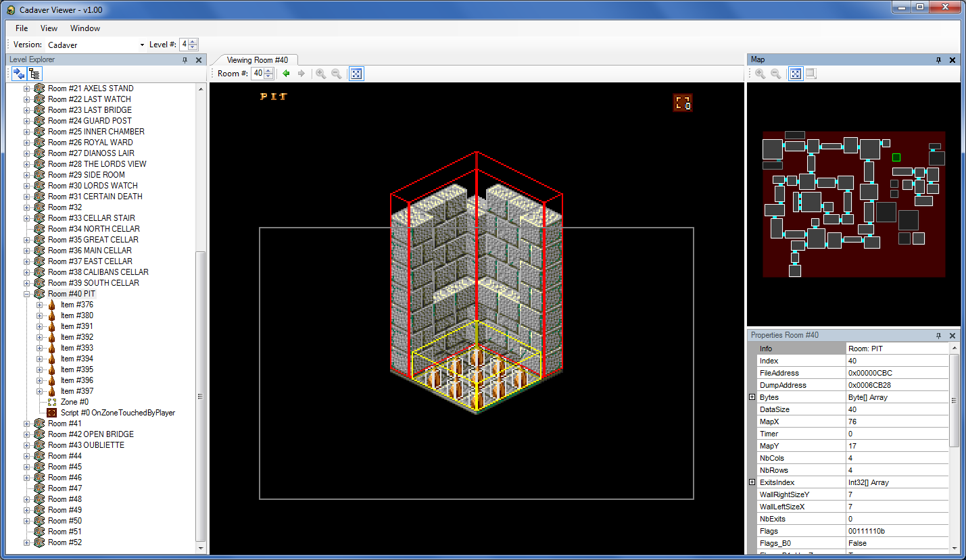Open the File menu
Image resolution: width=966 pixels, height=560 pixels.
(x=22, y=28)
